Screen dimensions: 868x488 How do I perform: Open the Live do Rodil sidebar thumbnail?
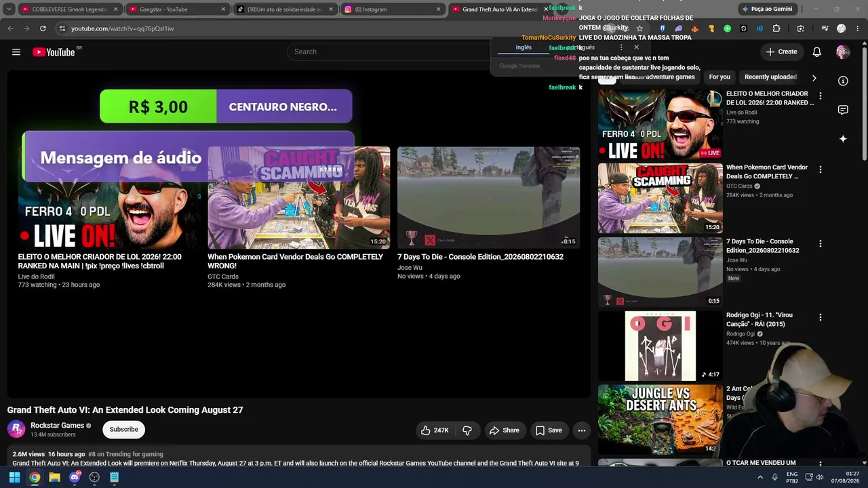point(660,125)
